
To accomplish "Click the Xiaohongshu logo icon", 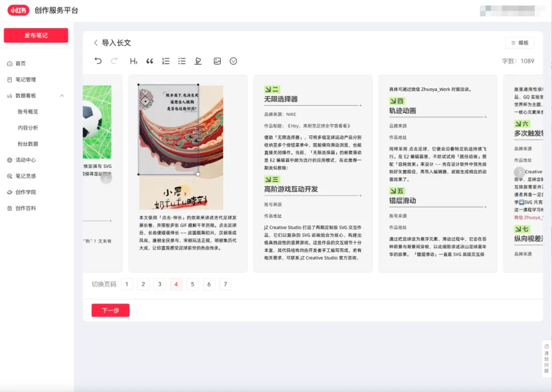I will coord(18,10).
